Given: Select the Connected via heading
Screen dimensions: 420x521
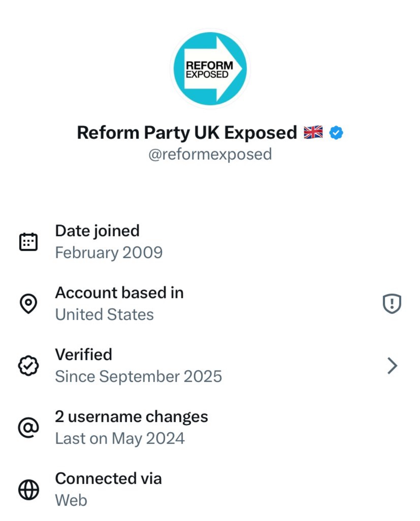Looking at the screenshot, I should pyautogui.click(x=108, y=479).
